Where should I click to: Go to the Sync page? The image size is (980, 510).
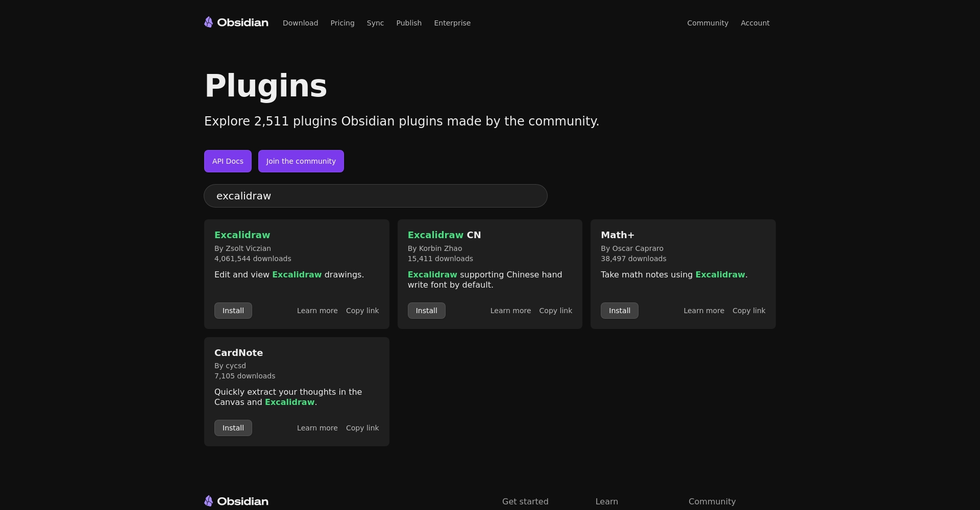coord(375,23)
